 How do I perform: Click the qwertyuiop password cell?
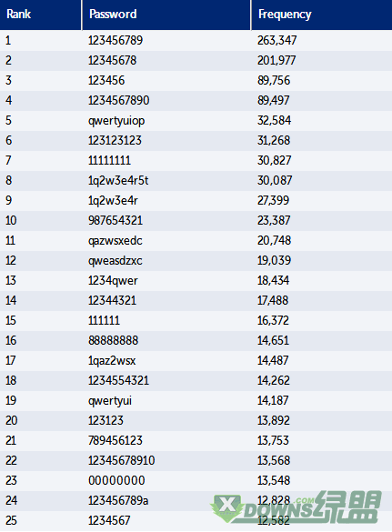pyautogui.click(x=116, y=121)
